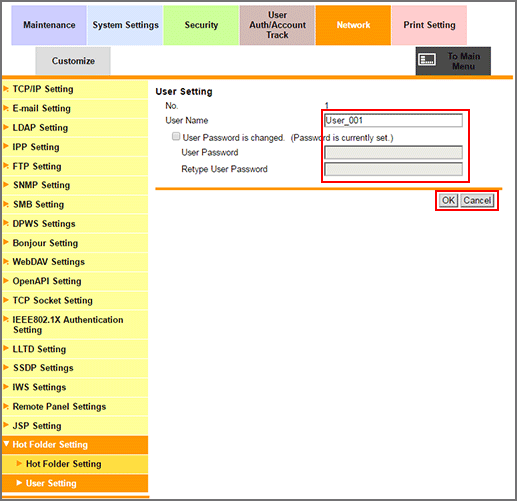Click the arrow icon next to WebDAV Settings
Viewport: 517px width, 501px height.
click(x=6, y=261)
